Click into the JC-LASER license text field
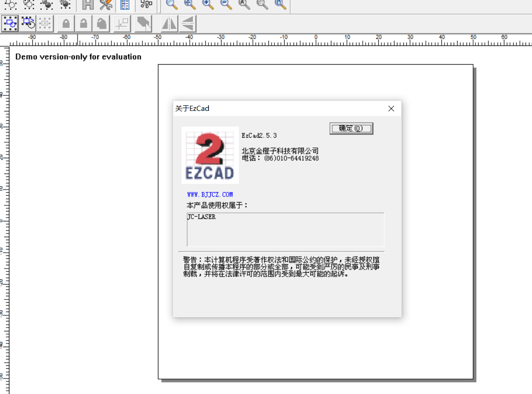Screen dimensions: 532x394 click(x=285, y=230)
